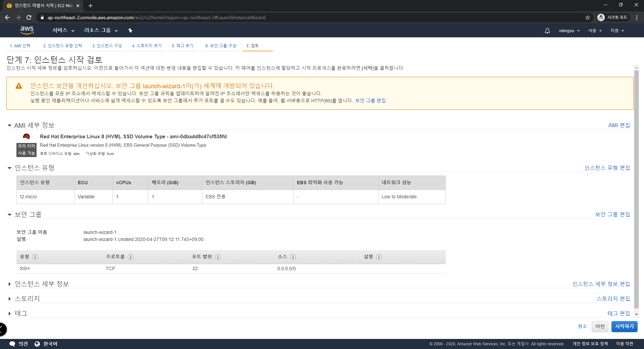Click info icon next to 유형 column
The height and width of the screenshot is (349, 644).
(35, 257)
